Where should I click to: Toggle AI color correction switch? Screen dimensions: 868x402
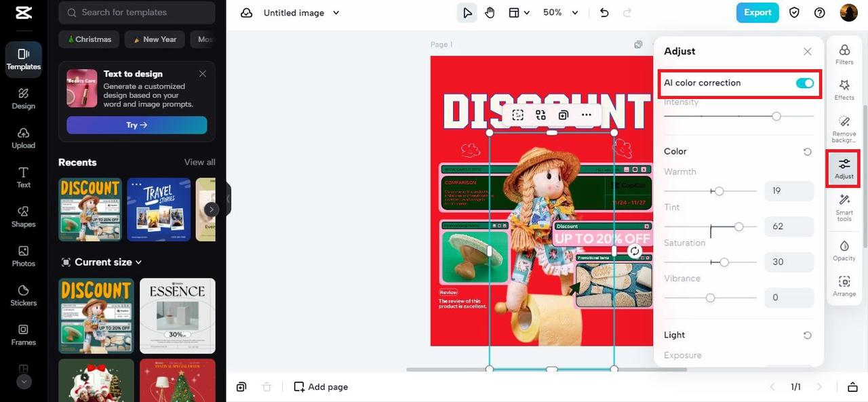click(x=805, y=83)
